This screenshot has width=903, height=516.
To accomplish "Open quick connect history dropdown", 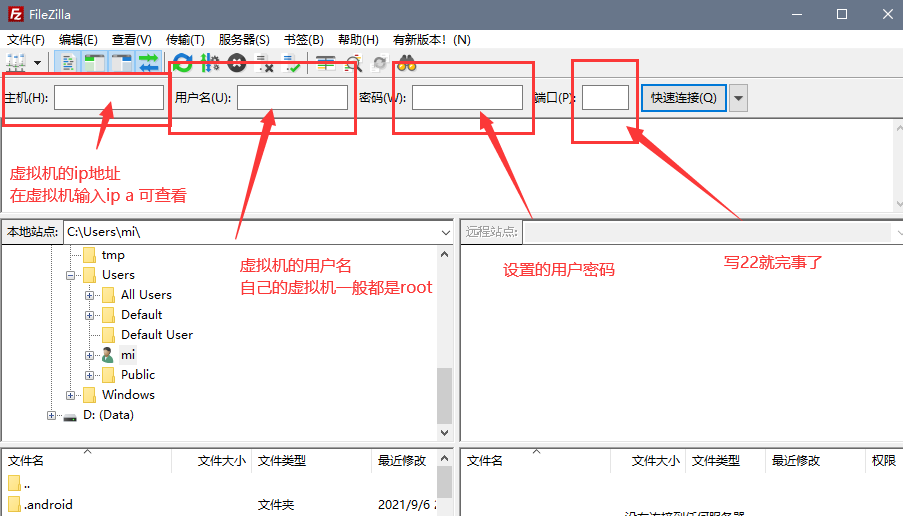I will coord(738,98).
